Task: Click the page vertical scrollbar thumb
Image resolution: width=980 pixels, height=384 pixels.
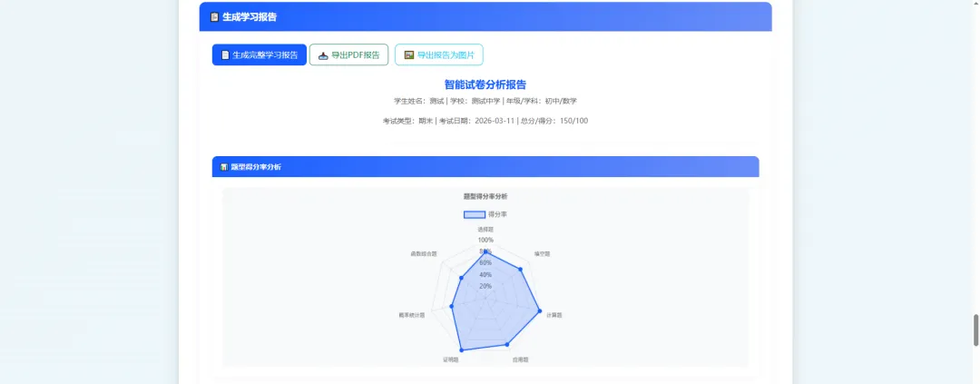Action: point(975,331)
